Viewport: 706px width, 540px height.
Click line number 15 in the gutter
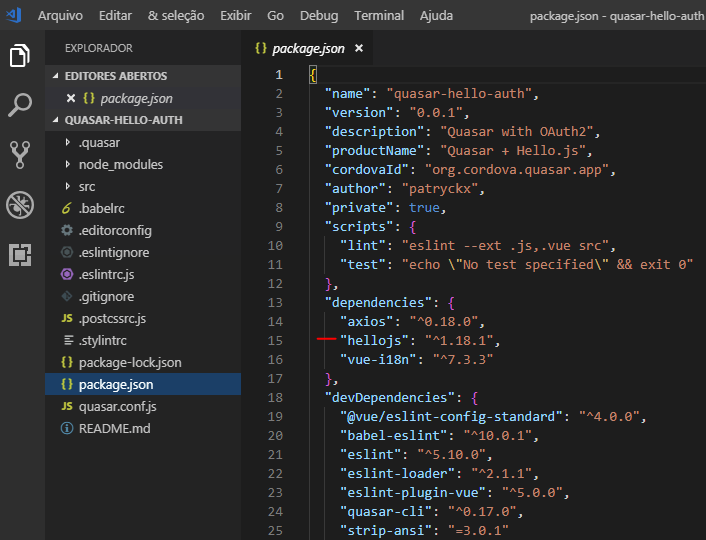pyautogui.click(x=276, y=341)
